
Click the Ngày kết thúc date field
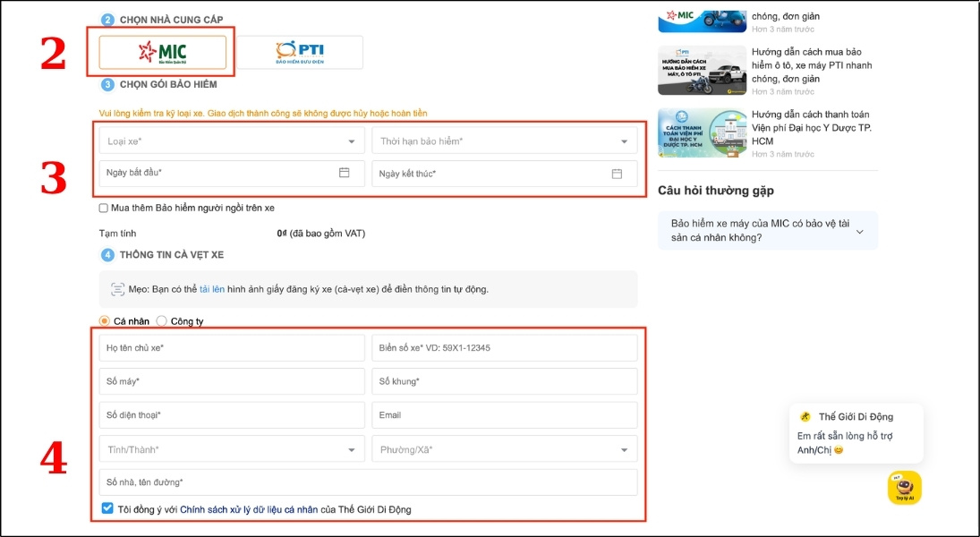(505, 174)
